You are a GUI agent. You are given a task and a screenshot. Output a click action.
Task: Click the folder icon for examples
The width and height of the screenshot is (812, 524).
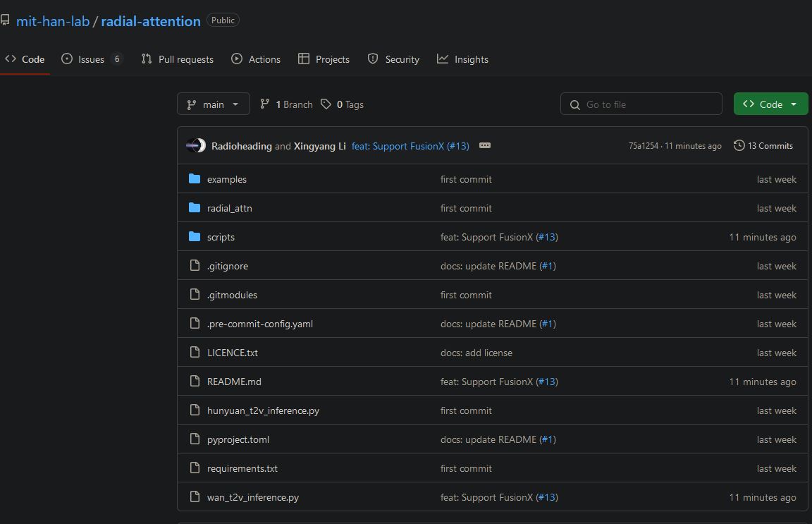click(195, 179)
